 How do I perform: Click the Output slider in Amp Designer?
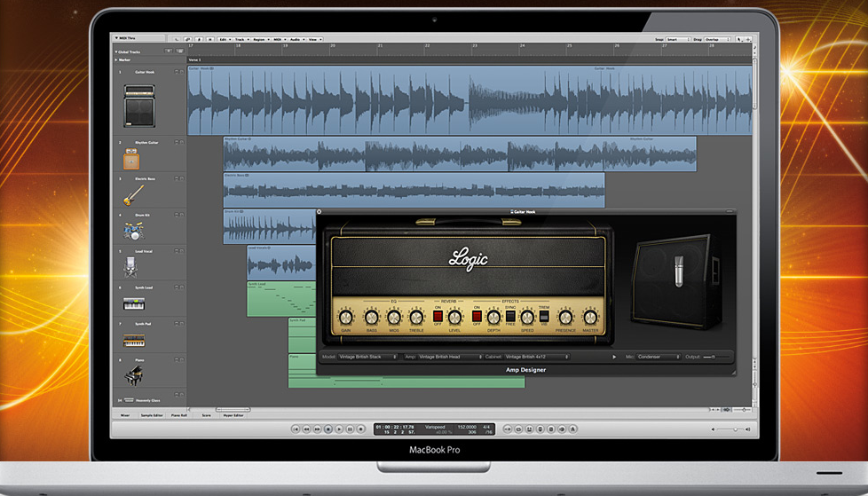[715, 357]
